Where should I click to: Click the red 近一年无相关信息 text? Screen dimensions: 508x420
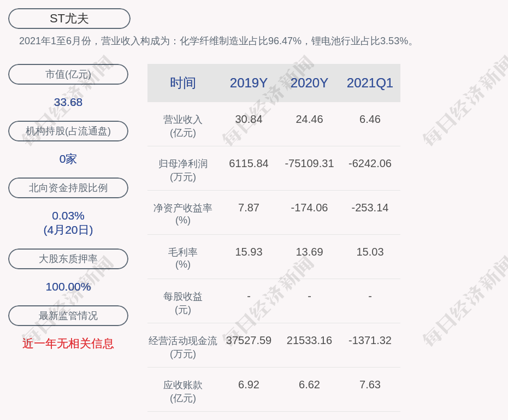point(68,344)
